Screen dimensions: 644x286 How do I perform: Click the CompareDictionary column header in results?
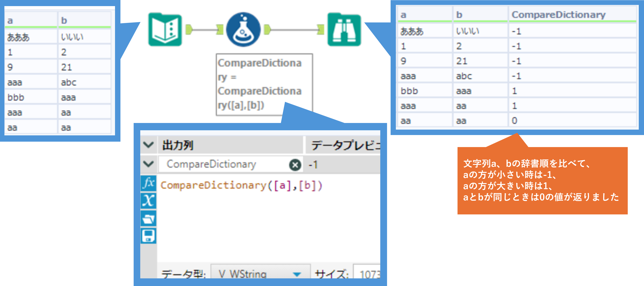point(558,15)
